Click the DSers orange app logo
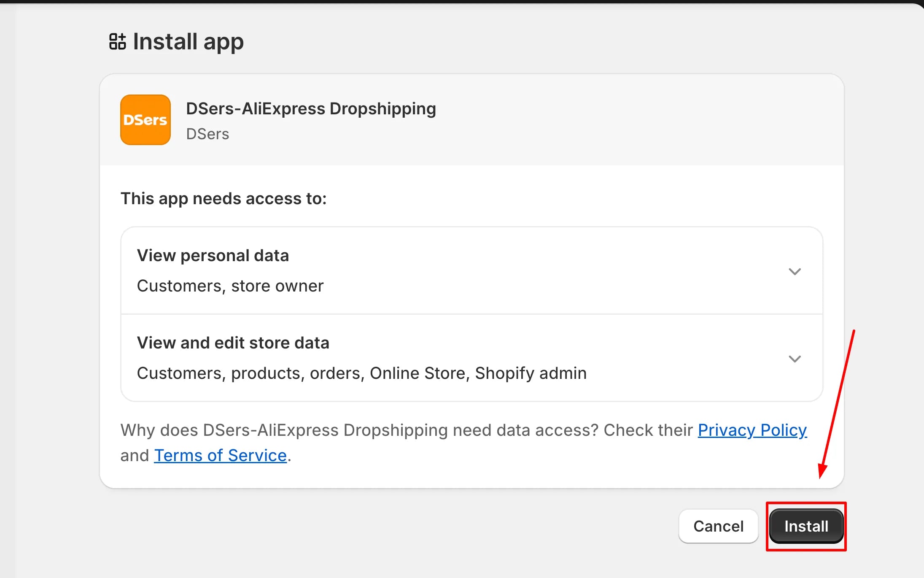Viewport: 924px width, 578px height. click(x=145, y=120)
